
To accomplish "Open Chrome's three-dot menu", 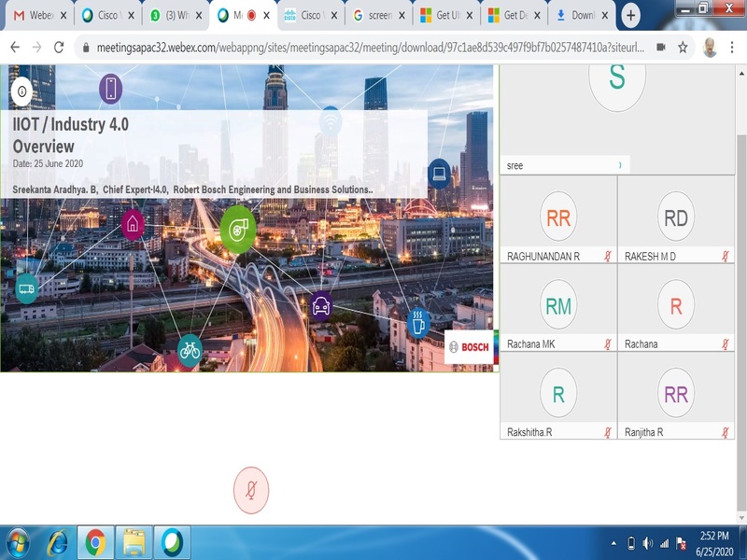I will coord(733,48).
